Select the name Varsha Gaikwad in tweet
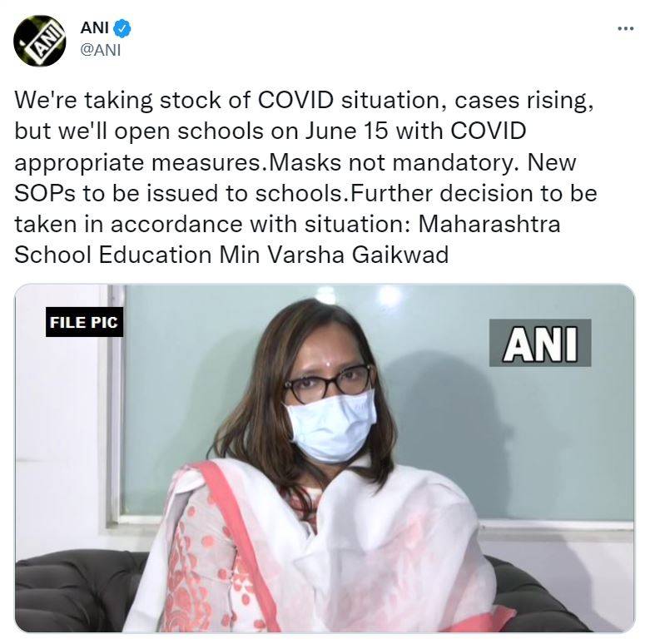This screenshot has height=644, width=650. tap(358, 255)
